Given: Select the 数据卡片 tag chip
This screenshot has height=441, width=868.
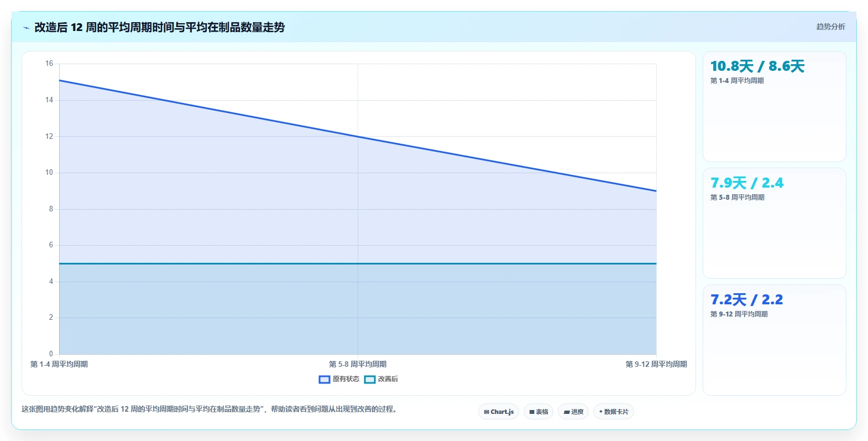Looking at the screenshot, I should pos(614,412).
